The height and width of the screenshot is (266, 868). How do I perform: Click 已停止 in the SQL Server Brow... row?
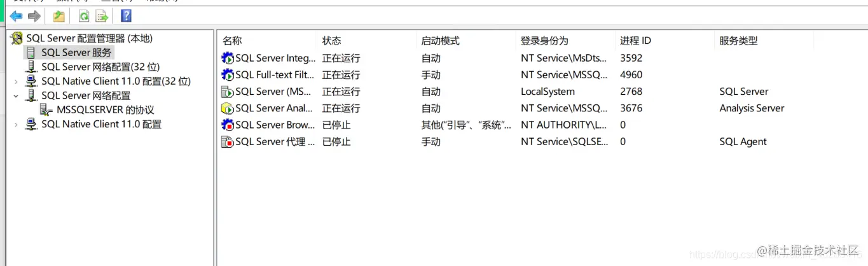[x=336, y=125]
